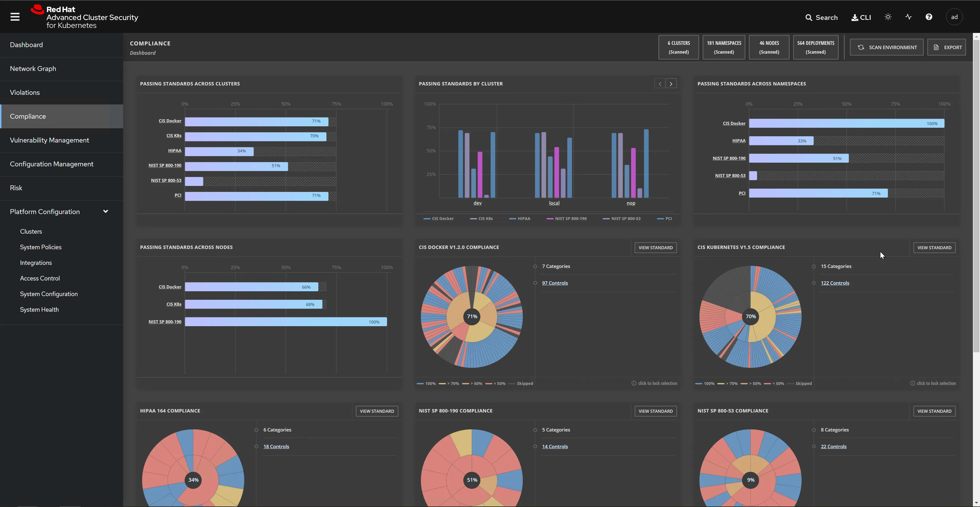Toggle the theme with the sun icon
Viewport: 980px width, 507px height.
(x=888, y=17)
